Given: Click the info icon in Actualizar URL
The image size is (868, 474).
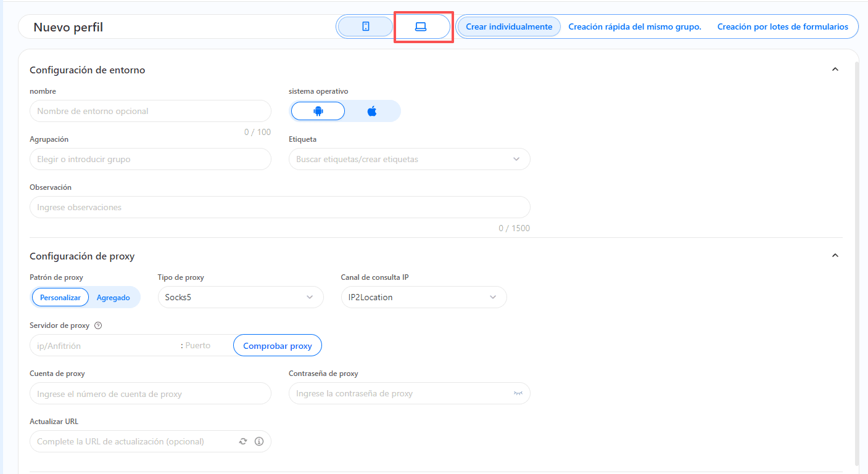Looking at the screenshot, I should 259,441.
